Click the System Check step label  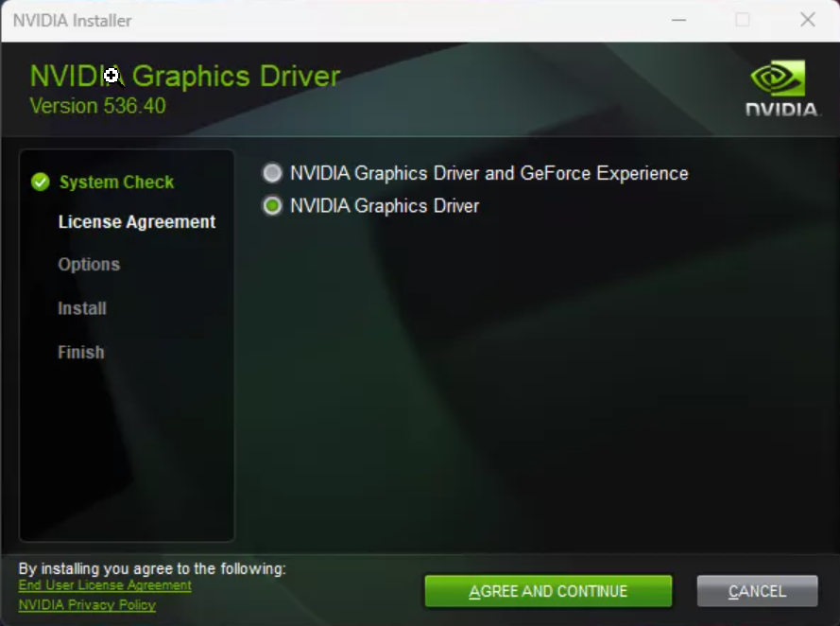point(116,183)
